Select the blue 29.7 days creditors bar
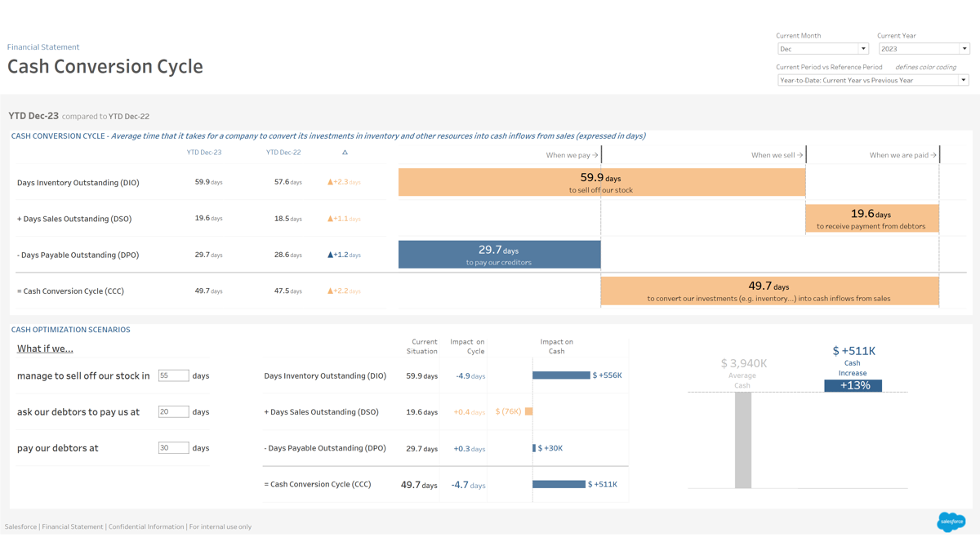This screenshot has width=980, height=555. (x=499, y=255)
